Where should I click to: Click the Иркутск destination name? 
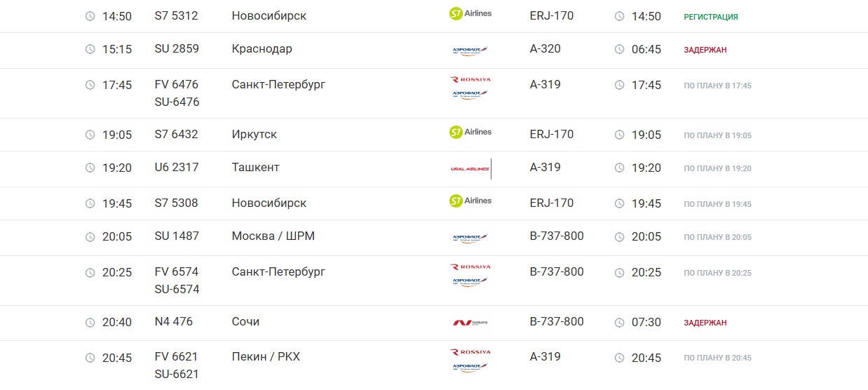[255, 135]
